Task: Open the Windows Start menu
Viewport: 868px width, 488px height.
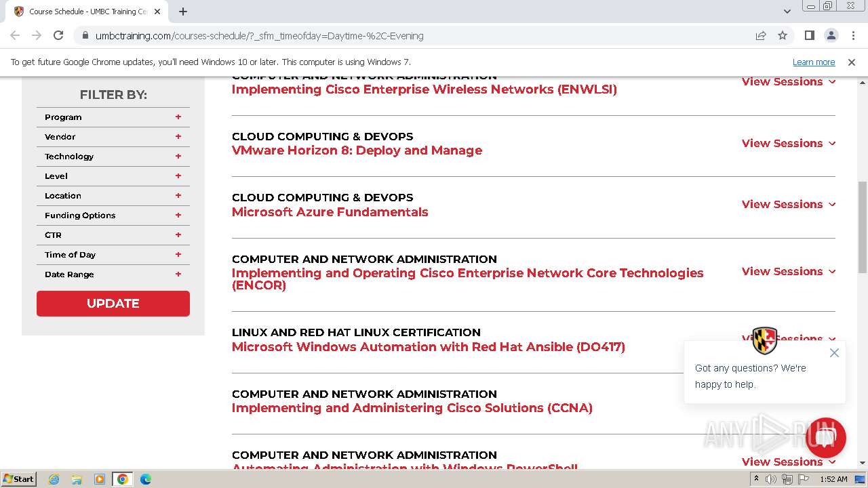Action: pos(19,479)
